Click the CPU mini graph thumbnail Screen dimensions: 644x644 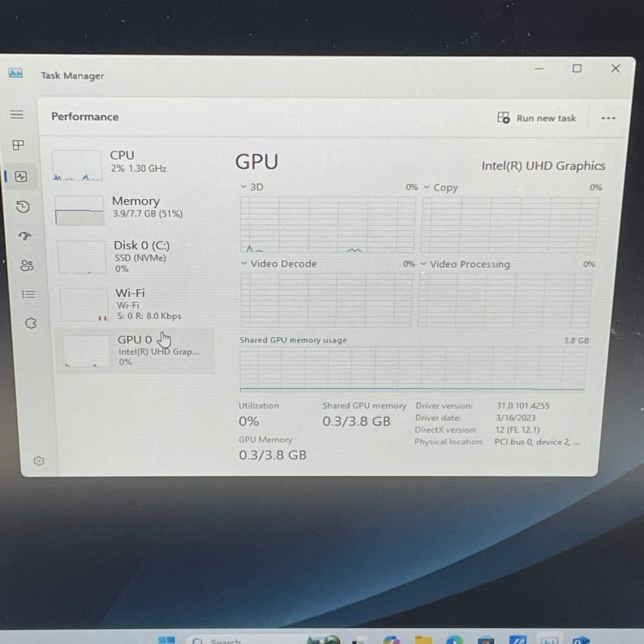77,165
